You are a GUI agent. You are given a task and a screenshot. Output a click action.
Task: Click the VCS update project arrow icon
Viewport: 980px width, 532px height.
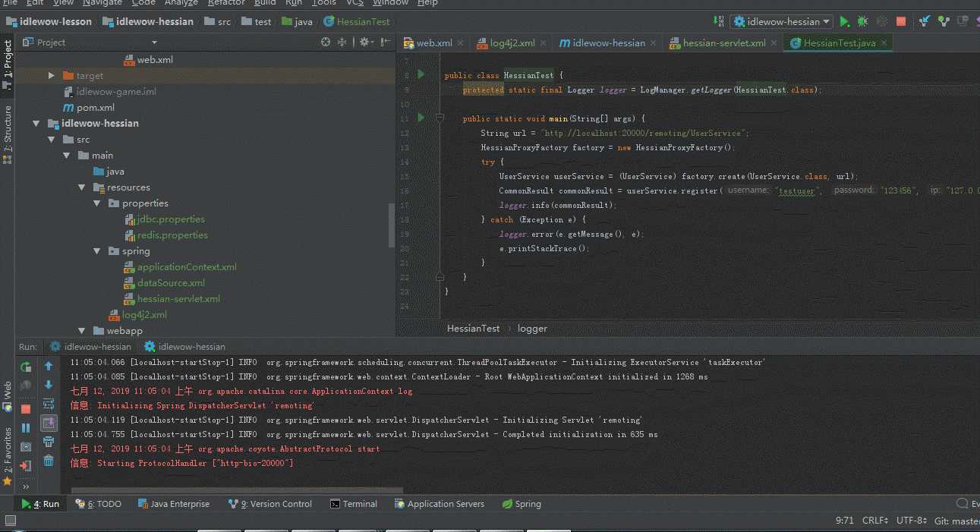coord(925,22)
